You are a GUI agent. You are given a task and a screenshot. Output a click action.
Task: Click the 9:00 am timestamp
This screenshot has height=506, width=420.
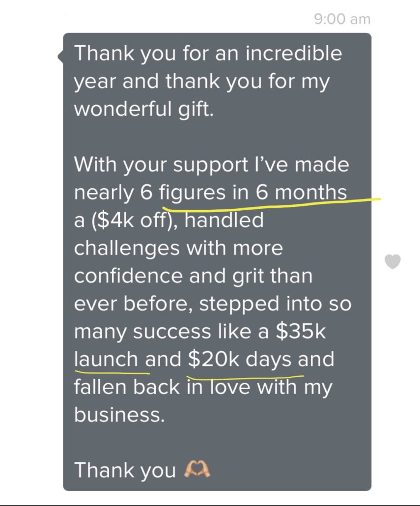(341, 19)
